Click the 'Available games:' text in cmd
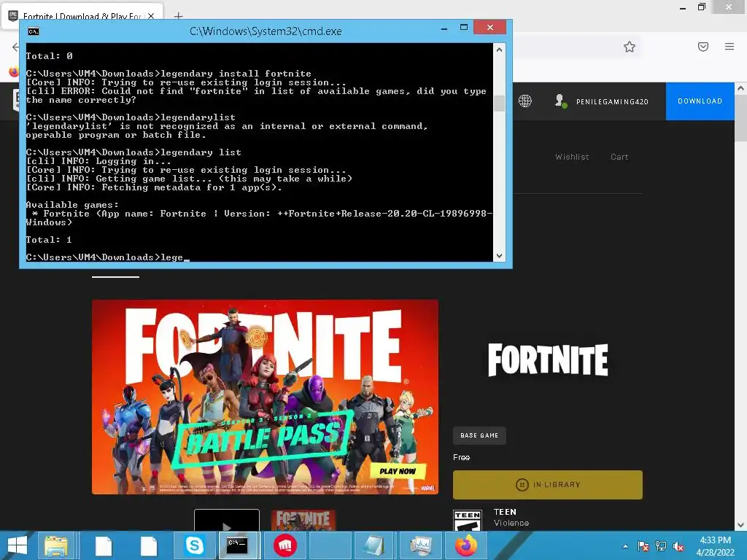747x560 pixels. 72,205
